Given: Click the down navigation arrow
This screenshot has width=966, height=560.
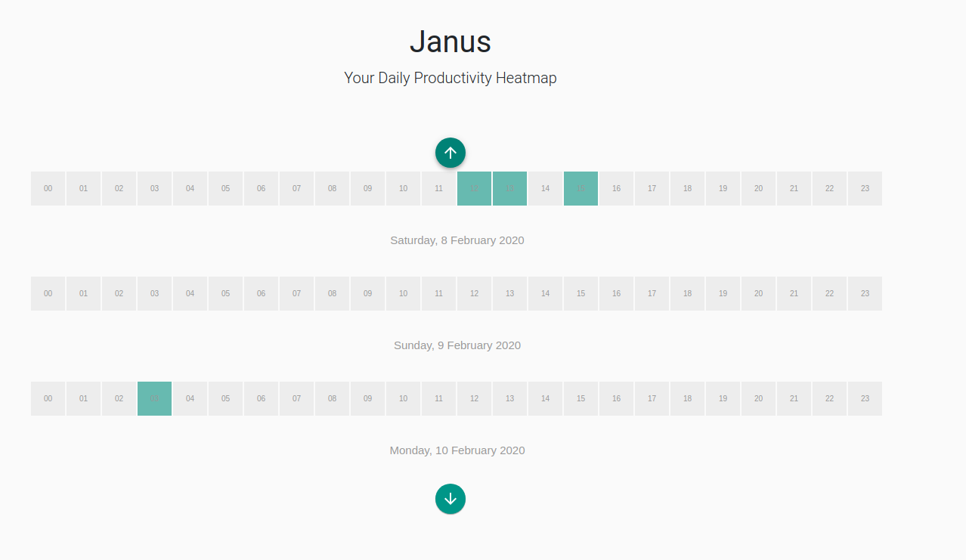Looking at the screenshot, I should pos(450,499).
